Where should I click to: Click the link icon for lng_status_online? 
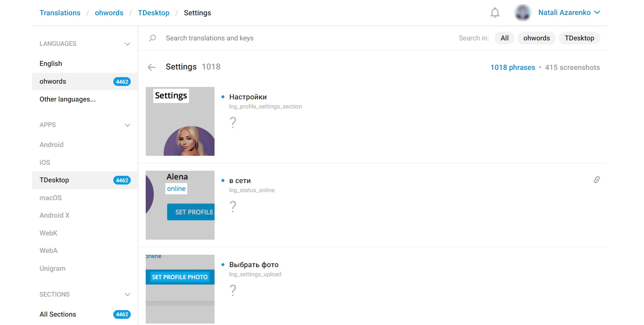pyautogui.click(x=597, y=179)
